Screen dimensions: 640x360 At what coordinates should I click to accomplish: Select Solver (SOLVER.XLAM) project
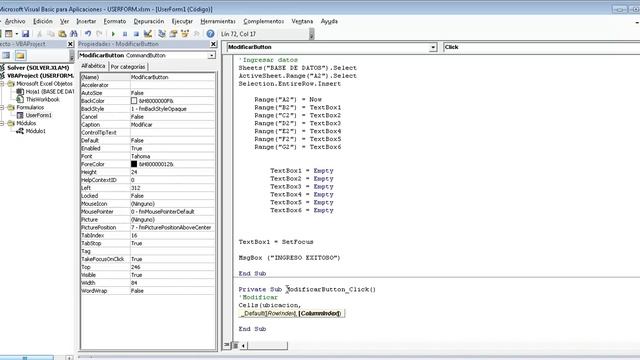38,68
